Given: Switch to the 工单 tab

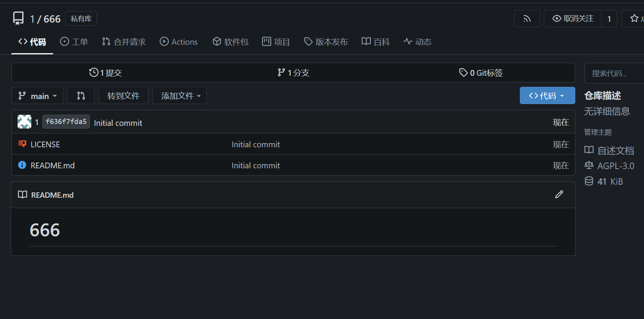Looking at the screenshot, I should (74, 42).
